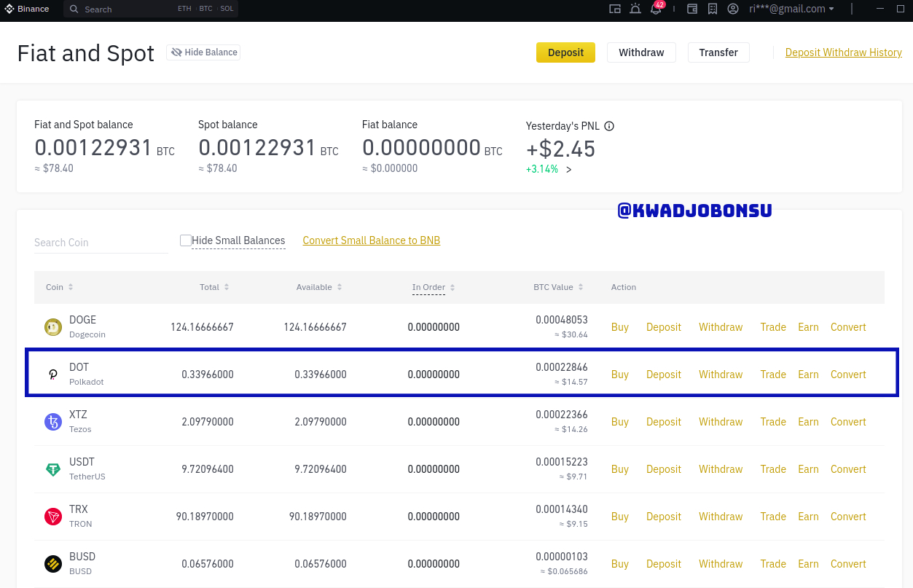The image size is (913, 588).
Task: Click the Fiat and Spot balance amount
Action: coord(105,148)
